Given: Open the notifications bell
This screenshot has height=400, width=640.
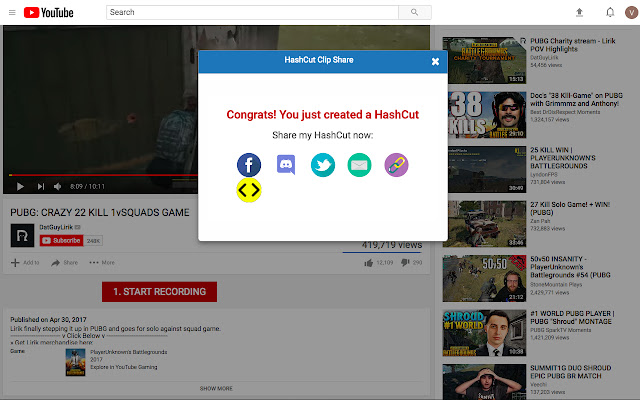Looking at the screenshot, I should coord(610,13).
